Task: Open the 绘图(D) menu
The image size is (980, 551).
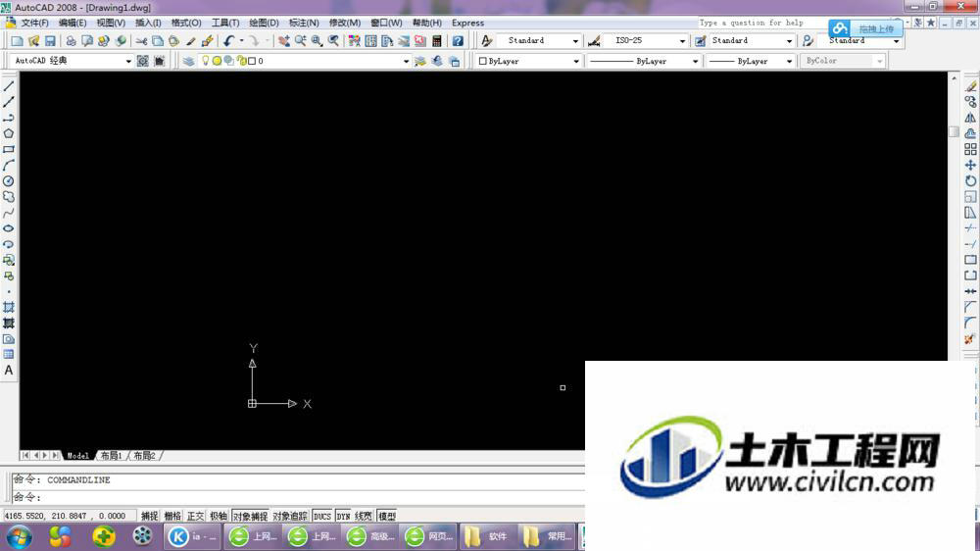Action: pos(264,23)
